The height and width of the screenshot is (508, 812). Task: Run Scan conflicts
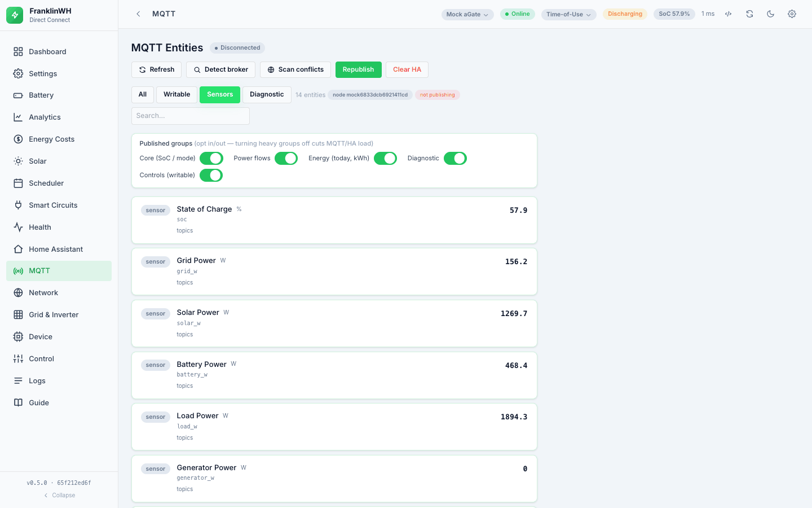[295, 70]
